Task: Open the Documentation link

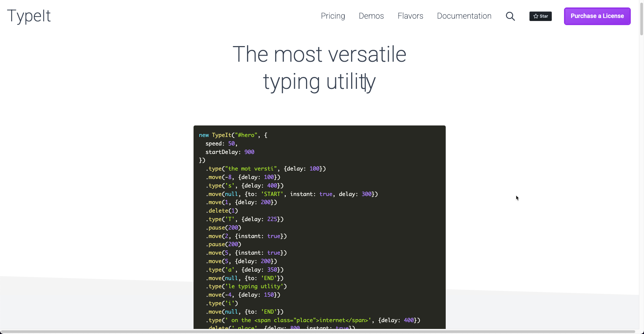Action: pos(464,16)
